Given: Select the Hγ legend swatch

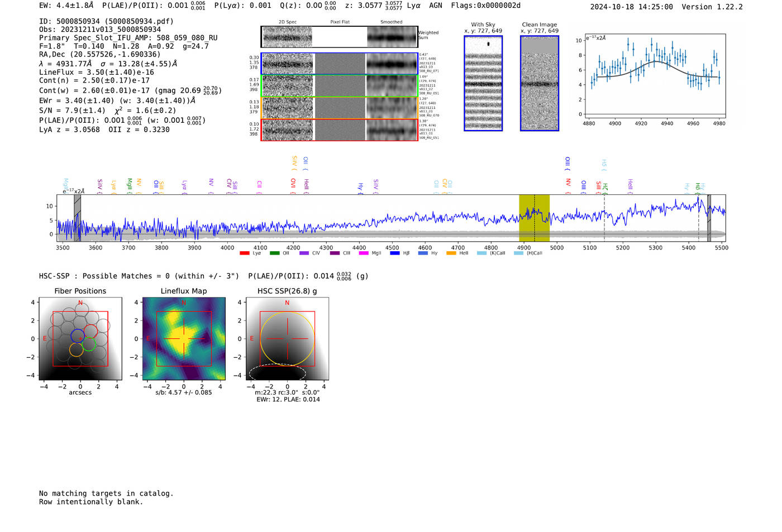Looking at the screenshot, I should [423, 253].
